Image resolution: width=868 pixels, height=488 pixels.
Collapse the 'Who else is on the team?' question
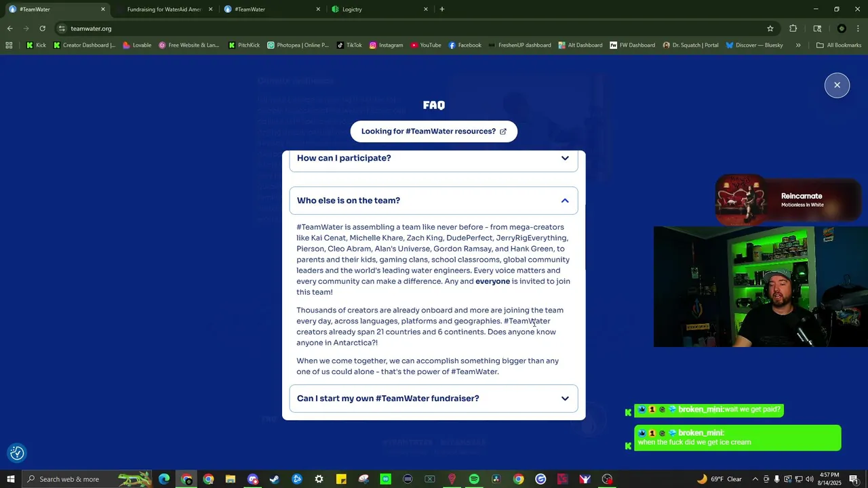pos(433,201)
